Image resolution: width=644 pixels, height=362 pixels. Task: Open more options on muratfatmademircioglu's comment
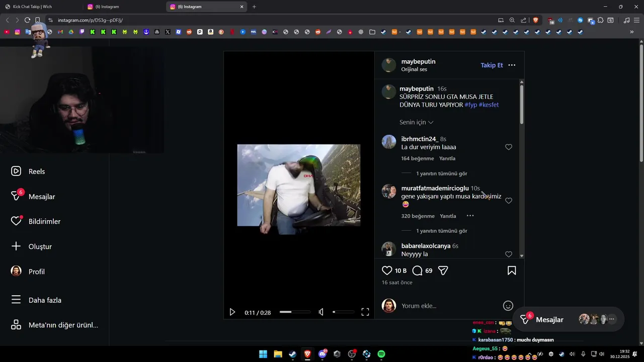tap(470, 216)
